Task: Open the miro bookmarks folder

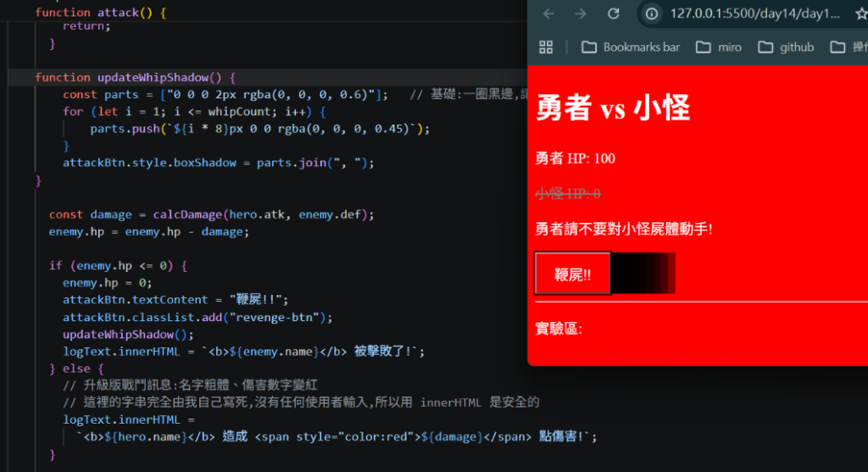Action: pos(719,47)
